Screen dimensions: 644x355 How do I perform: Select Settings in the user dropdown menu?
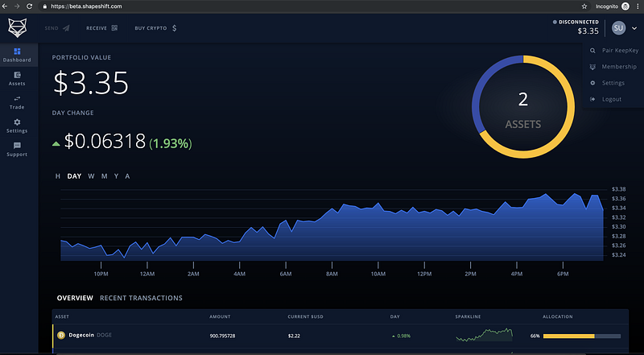(x=613, y=83)
